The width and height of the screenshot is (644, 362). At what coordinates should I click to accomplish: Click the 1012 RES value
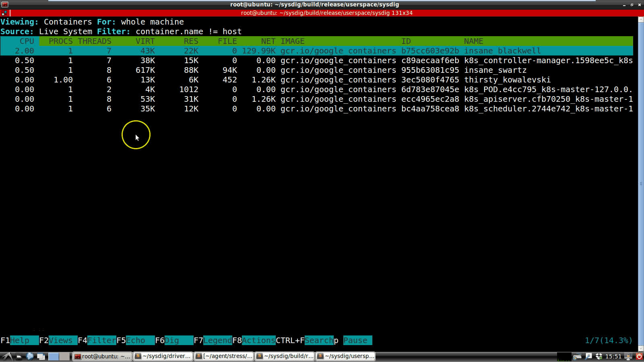[189, 89]
